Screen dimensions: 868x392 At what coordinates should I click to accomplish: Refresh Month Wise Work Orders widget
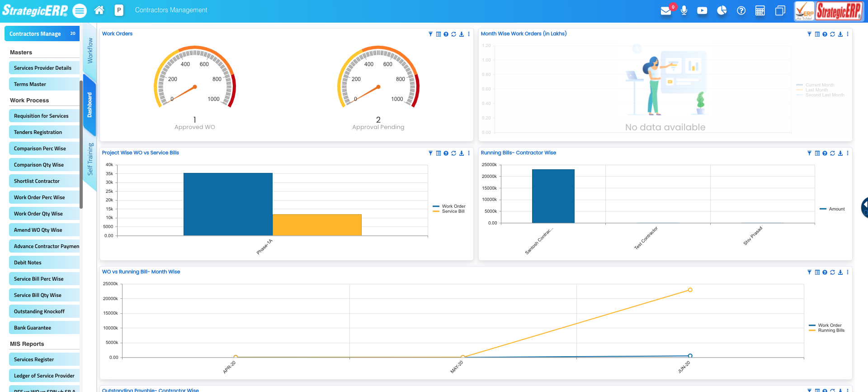tap(832, 34)
